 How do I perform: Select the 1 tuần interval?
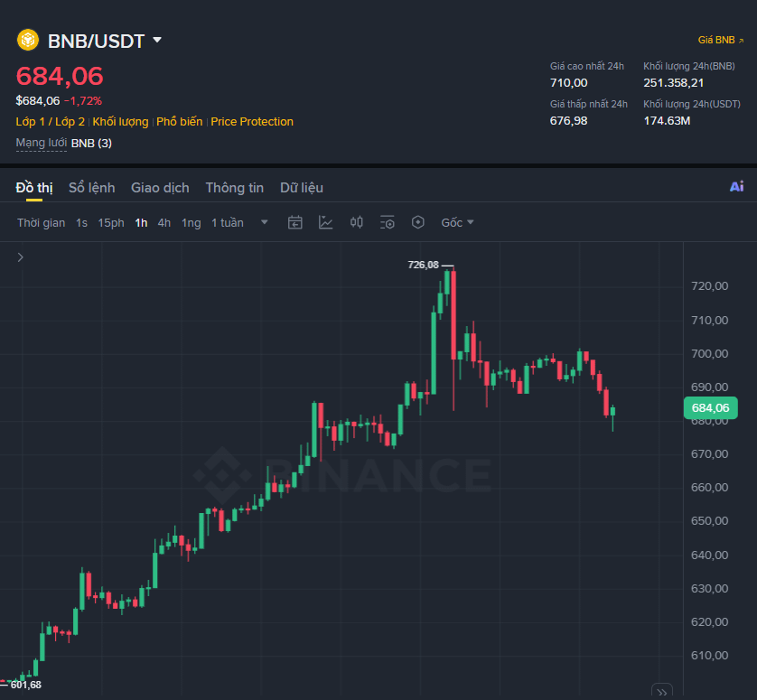click(x=228, y=223)
